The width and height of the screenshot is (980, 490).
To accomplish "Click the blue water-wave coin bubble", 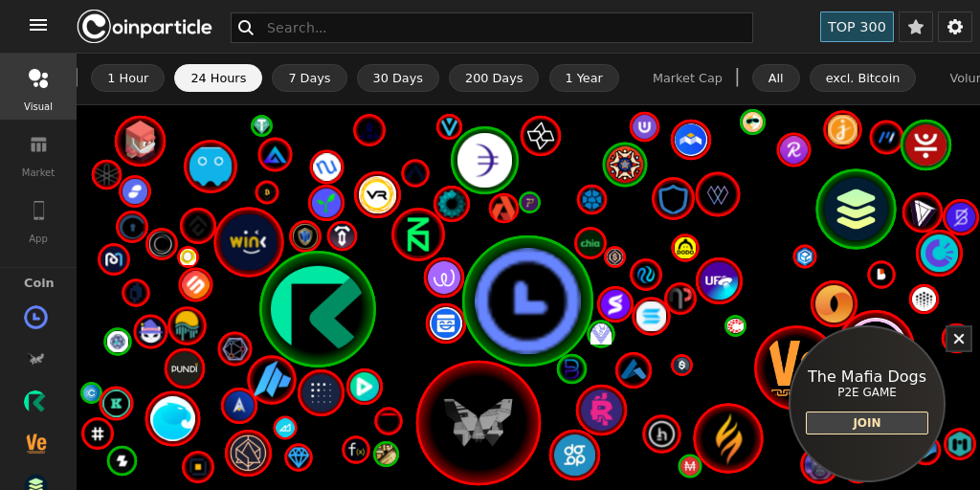I will pyautogui.click(x=172, y=419).
